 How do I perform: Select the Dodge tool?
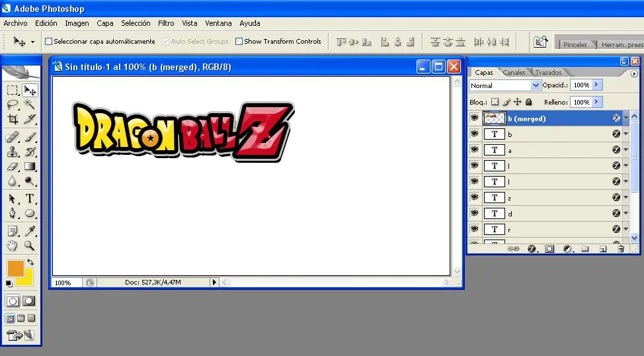(x=30, y=181)
